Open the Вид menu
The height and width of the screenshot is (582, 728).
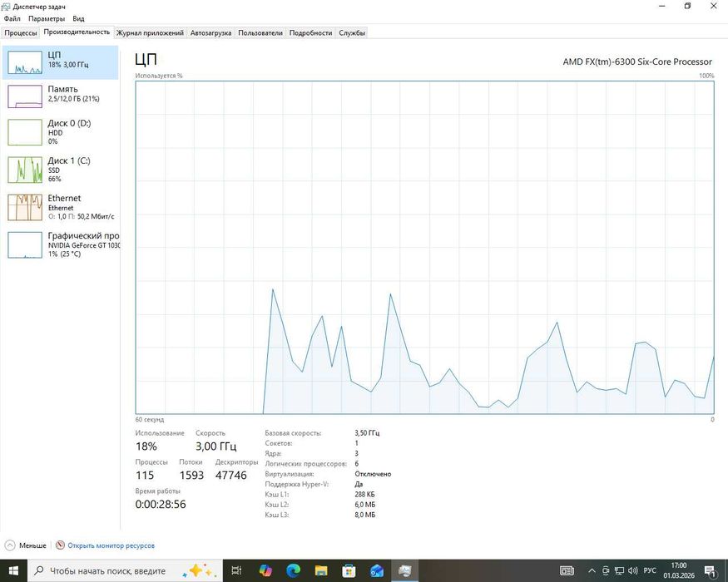click(78, 18)
